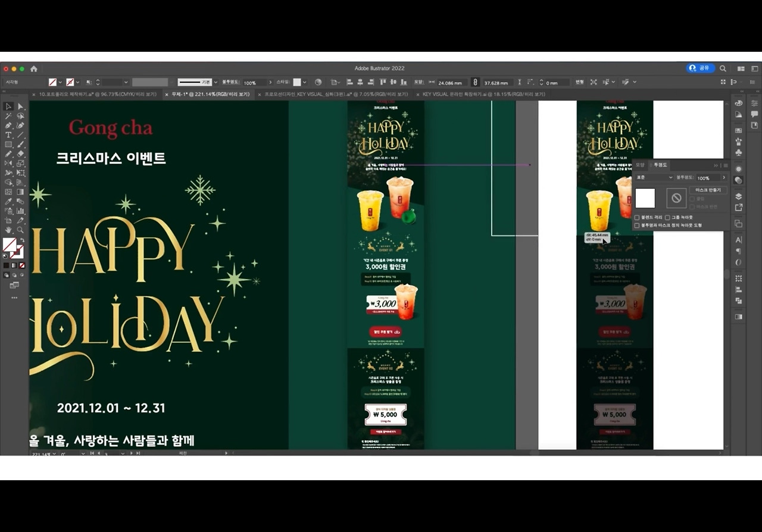Select the Gradient tool
Screen dimensions: 762x532
pos(21,192)
